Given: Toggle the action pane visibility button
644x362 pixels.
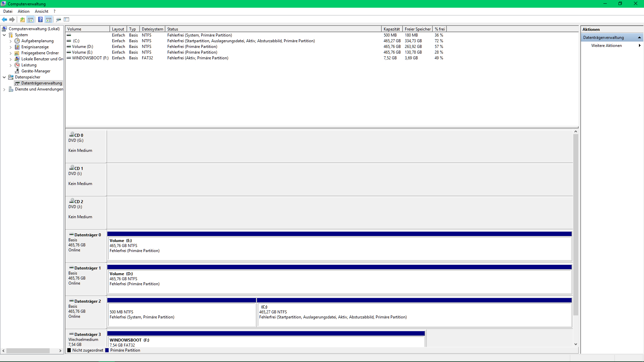Looking at the screenshot, I should coord(49,19).
